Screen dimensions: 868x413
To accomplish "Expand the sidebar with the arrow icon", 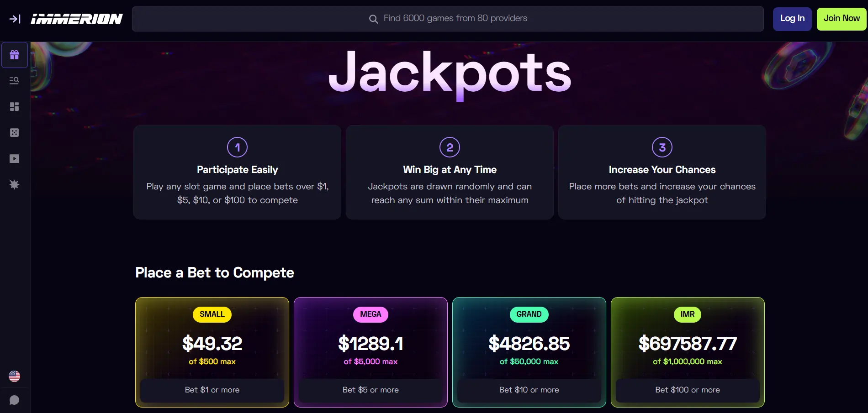I will 15,19.
